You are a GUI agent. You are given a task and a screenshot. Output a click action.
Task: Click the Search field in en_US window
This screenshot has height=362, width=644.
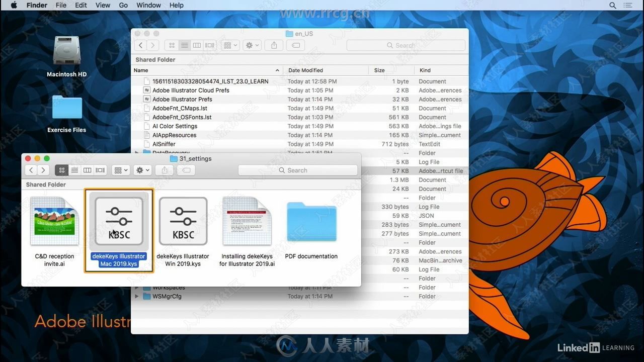tap(406, 45)
